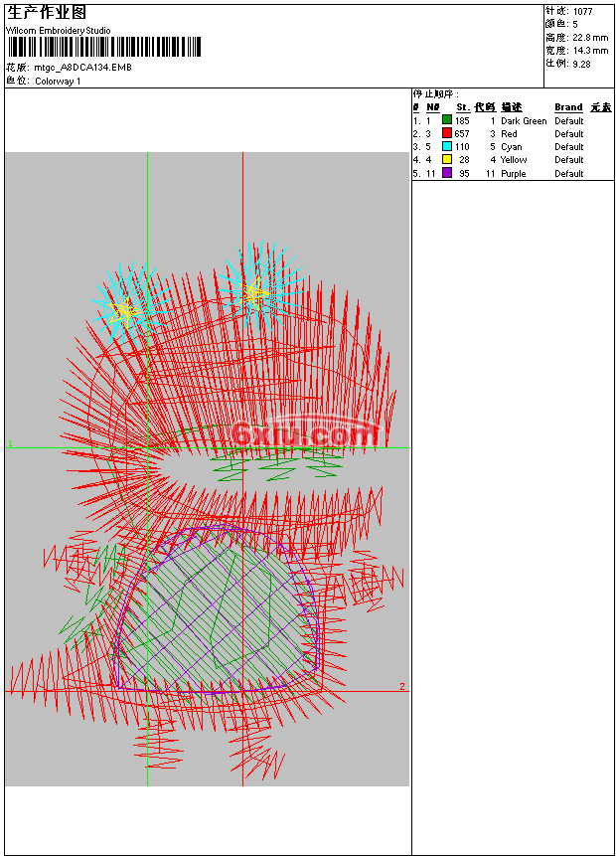616x856 pixels.
Task: Click the '停止顺序' section label
Action: [436, 93]
